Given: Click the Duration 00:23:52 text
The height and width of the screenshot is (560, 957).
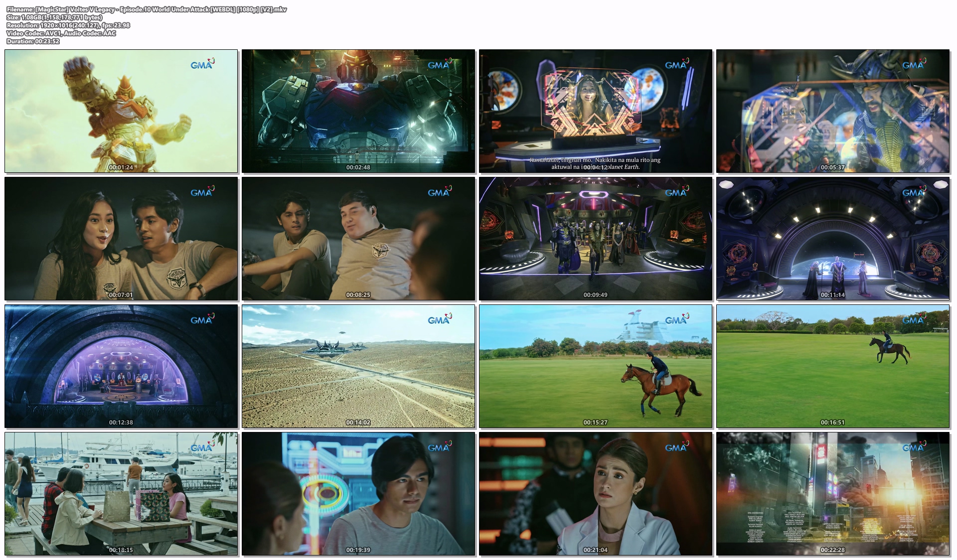Looking at the screenshot, I should (x=33, y=41).
